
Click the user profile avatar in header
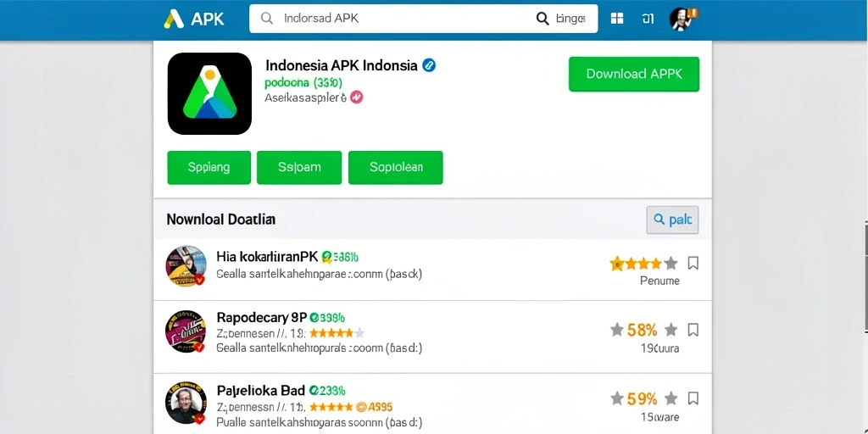(x=682, y=19)
